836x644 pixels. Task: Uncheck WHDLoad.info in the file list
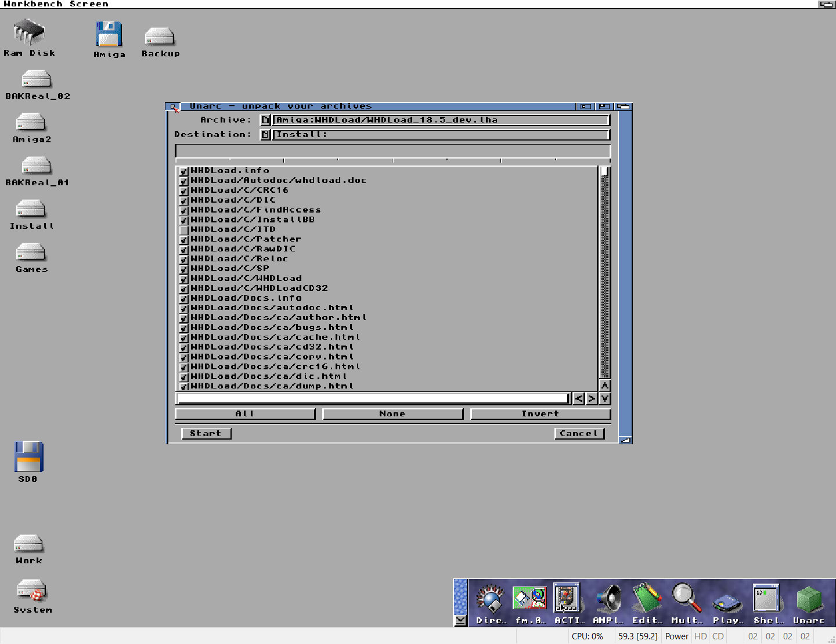click(183, 171)
